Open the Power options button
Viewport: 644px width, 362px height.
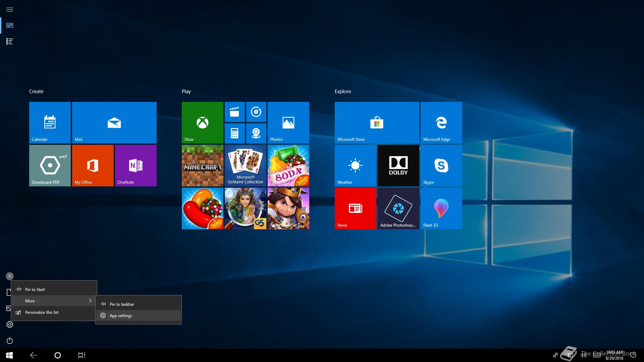[x=10, y=341]
